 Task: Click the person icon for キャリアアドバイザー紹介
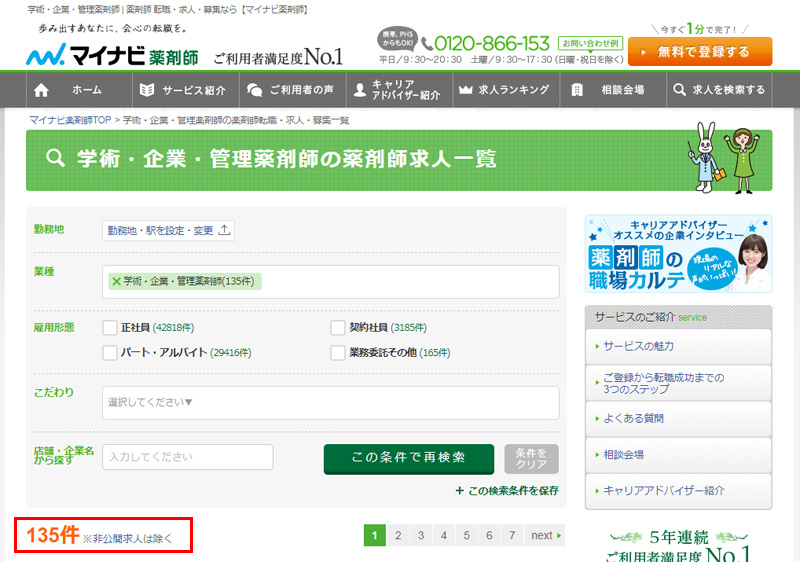pyautogui.click(x=359, y=90)
